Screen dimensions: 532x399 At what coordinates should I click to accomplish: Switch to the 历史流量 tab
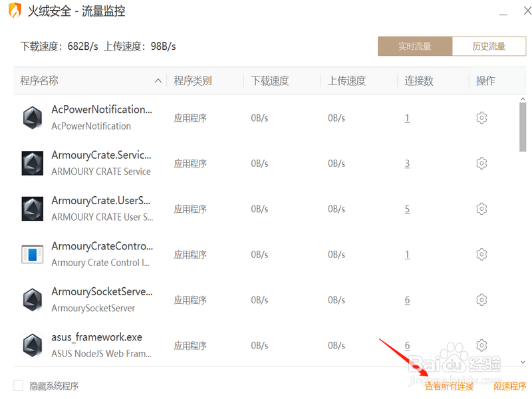click(x=489, y=46)
